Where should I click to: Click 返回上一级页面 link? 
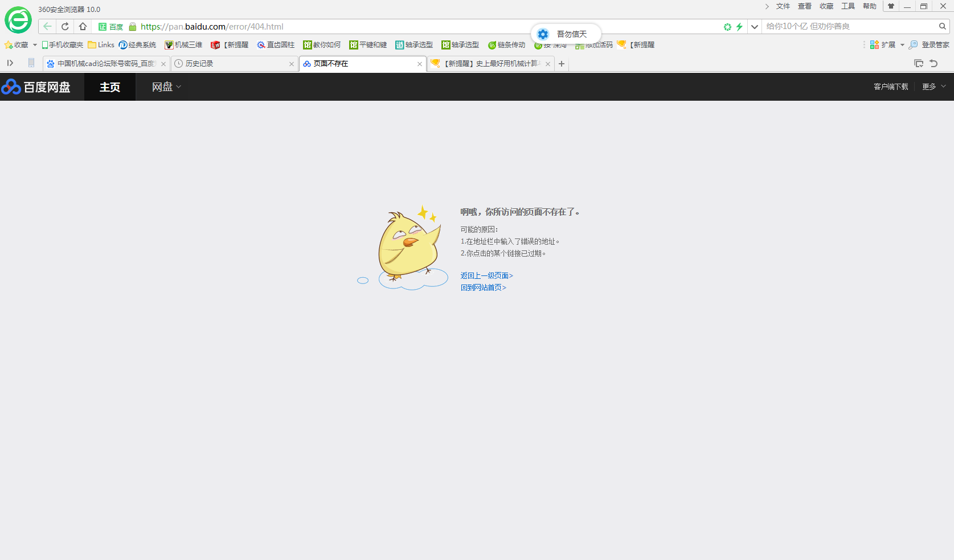486,275
